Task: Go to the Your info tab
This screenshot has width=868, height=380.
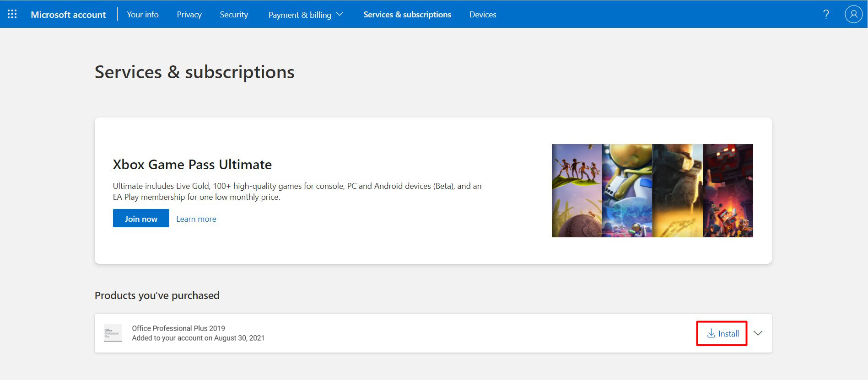Action: pos(143,15)
